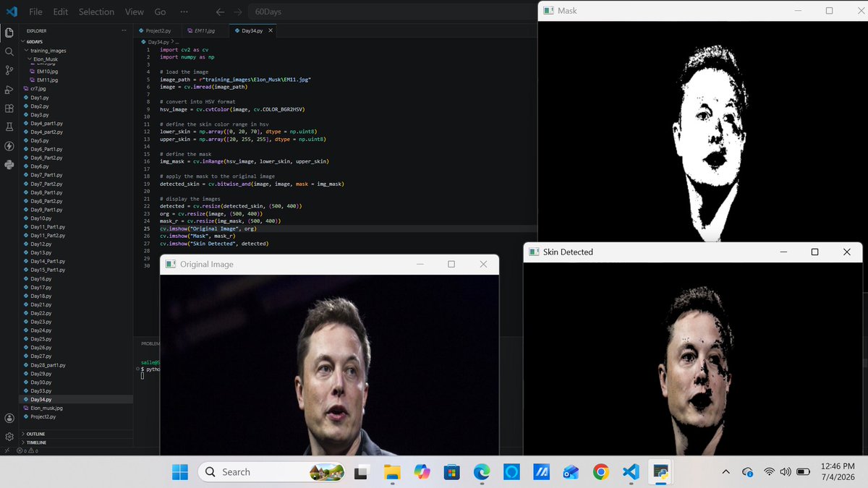
Task: Open Outlook from taskbar
Action: coord(571,472)
